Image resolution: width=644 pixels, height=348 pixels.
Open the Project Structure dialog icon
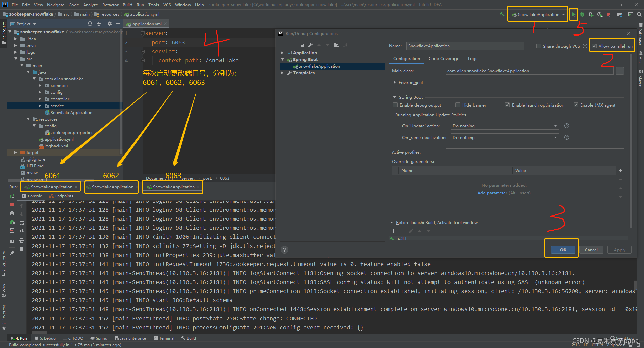point(620,14)
